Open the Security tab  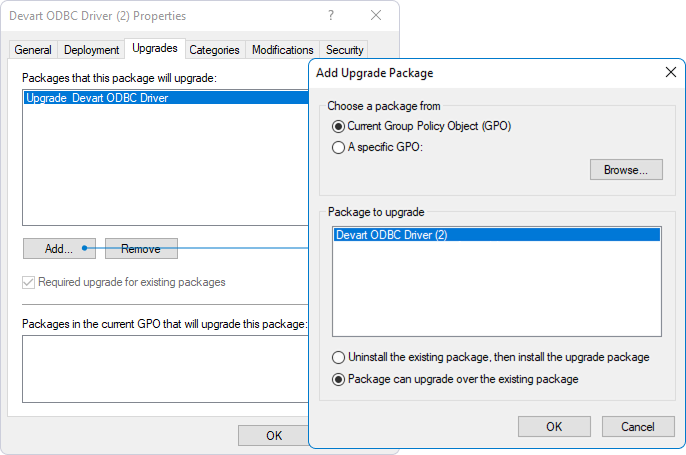click(x=344, y=50)
